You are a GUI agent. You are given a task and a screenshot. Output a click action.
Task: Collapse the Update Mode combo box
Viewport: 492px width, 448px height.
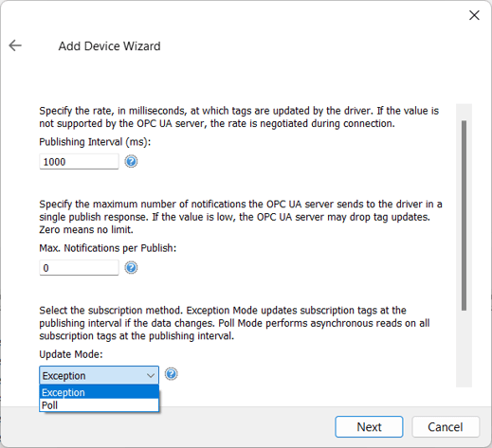[99, 375]
